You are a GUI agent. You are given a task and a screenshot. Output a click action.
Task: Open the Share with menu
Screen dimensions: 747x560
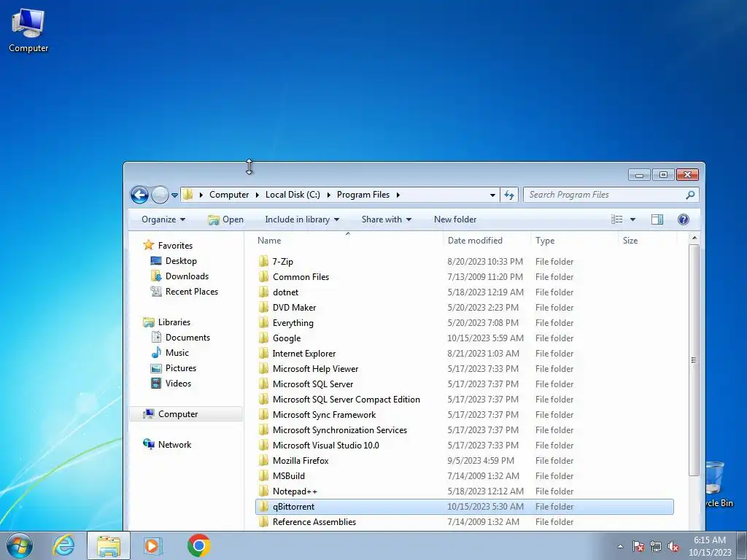387,219
